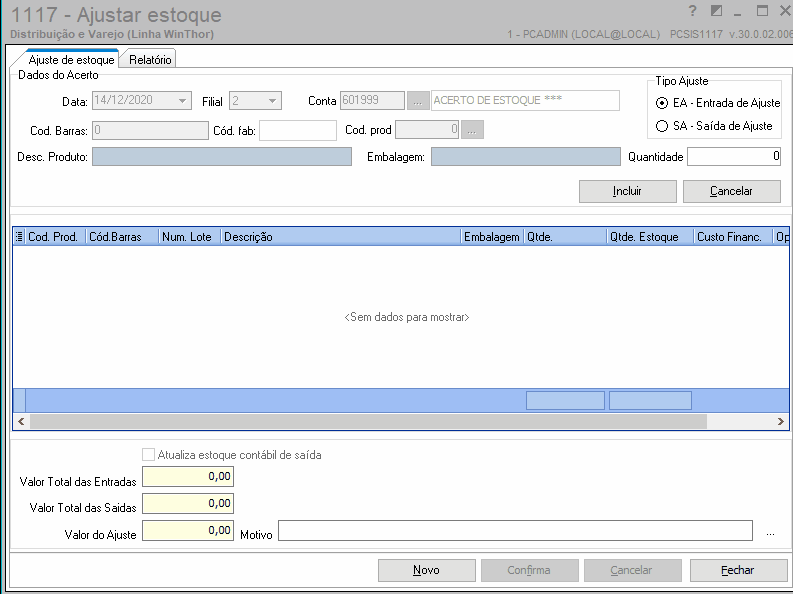Click the Cancelar button beside Incluir
793x594 pixels.
(731, 191)
